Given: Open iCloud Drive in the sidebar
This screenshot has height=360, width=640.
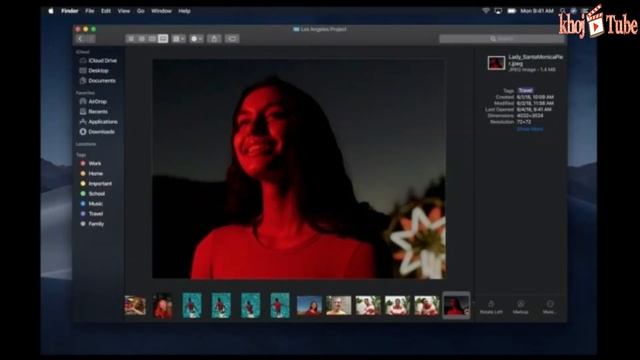Looking at the screenshot, I should (x=98, y=60).
